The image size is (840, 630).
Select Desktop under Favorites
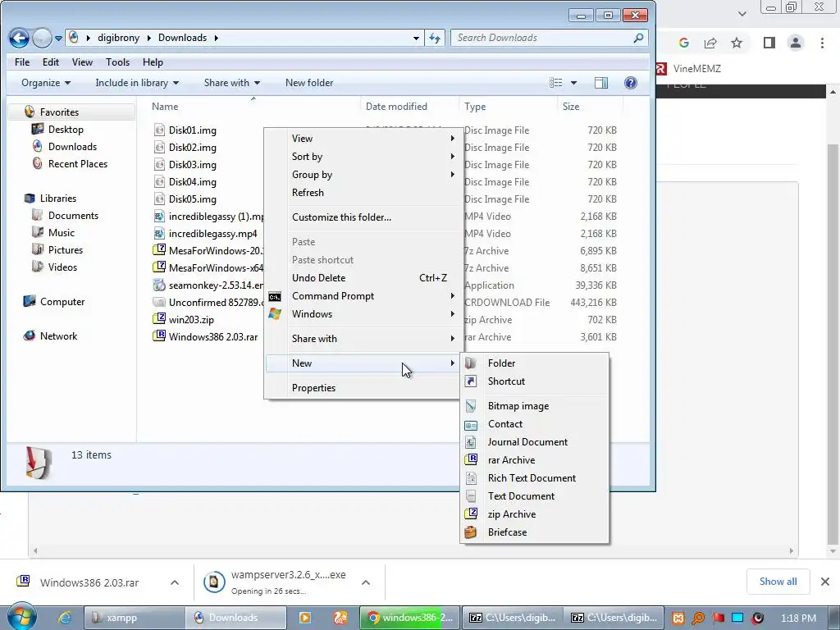tap(66, 130)
